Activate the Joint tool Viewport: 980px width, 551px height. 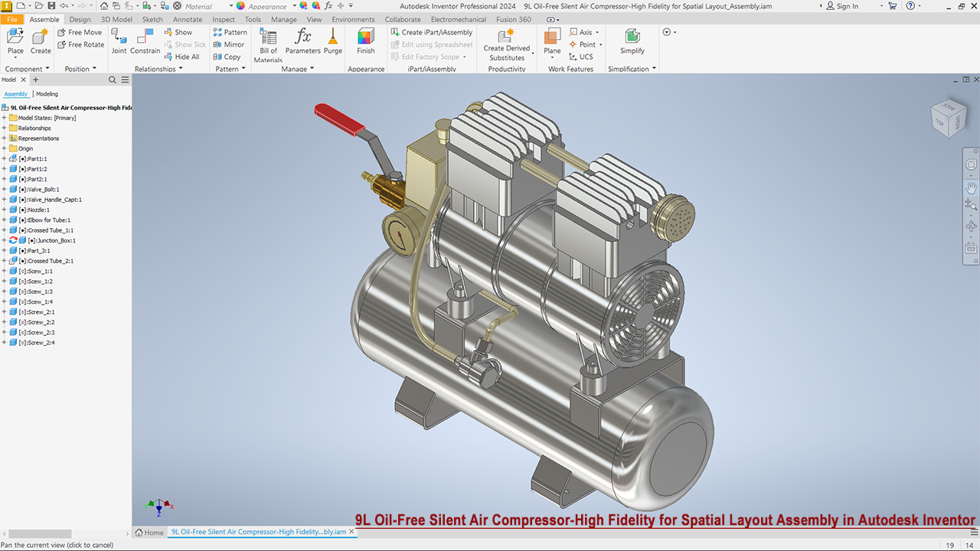(119, 41)
